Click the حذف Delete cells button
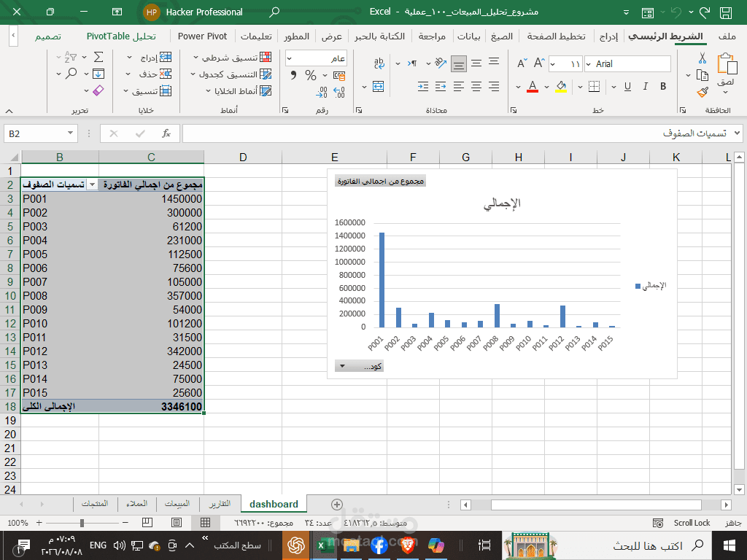Viewport: 747px width, 560px height. [149, 74]
